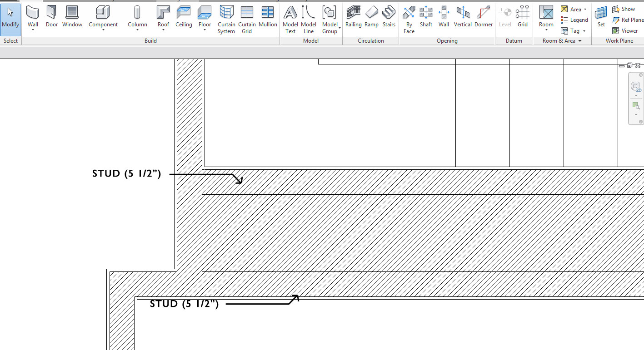Select the Curtain Grid tool
This screenshot has width=644, height=350.
coord(247,20)
